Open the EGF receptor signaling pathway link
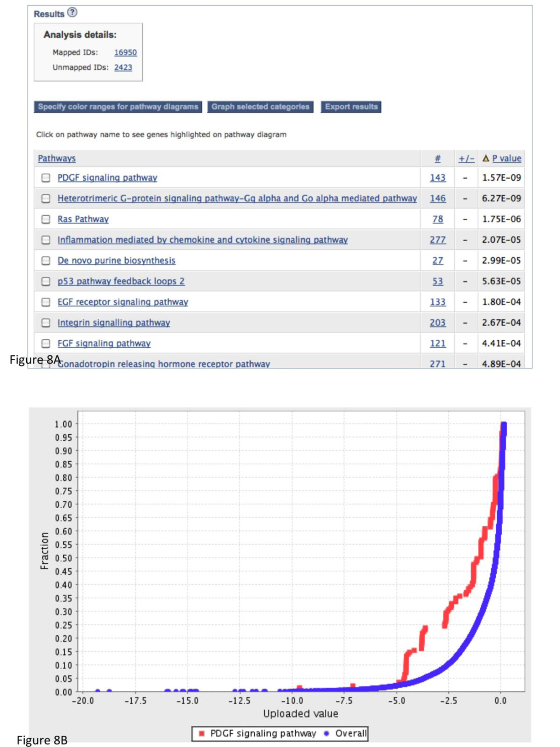This screenshot has height=747, width=560. coord(123,302)
